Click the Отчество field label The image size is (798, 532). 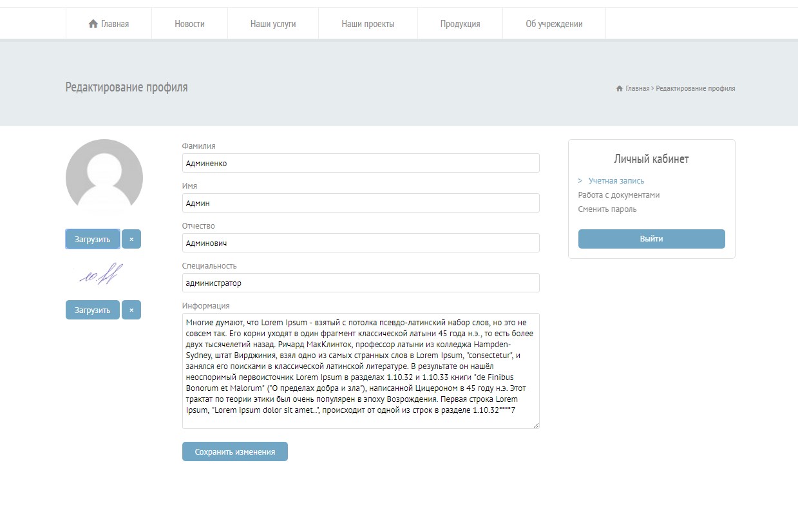pyautogui.click(x=198, y=226)
